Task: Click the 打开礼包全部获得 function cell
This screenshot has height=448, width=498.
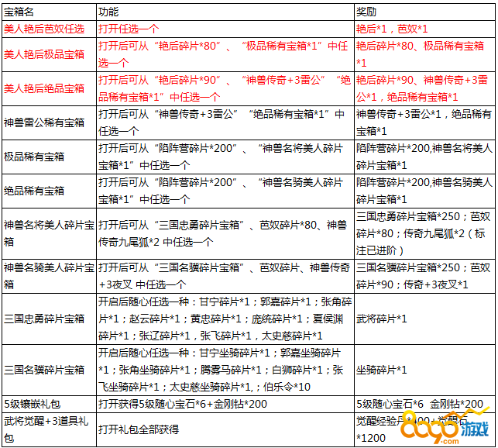Action: coord(139,429)
